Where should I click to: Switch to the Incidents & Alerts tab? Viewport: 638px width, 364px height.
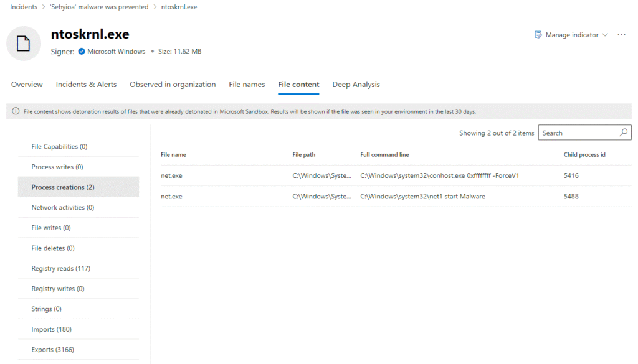(86, 85)
